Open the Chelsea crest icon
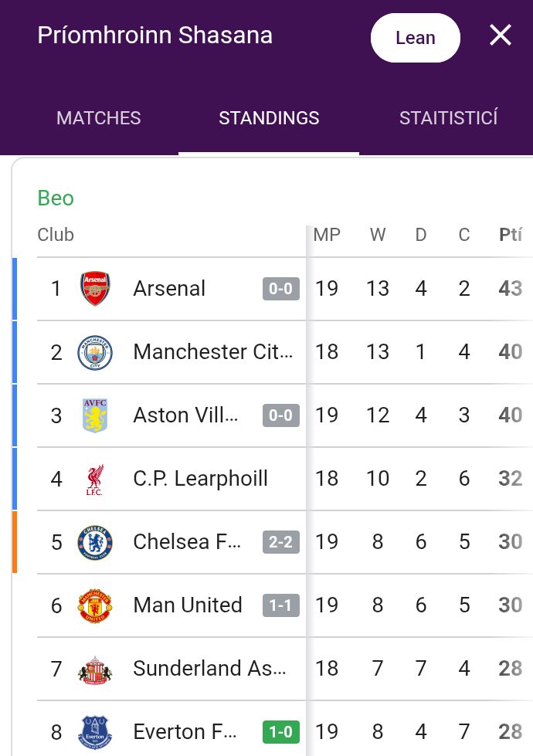 click(95, 542)
